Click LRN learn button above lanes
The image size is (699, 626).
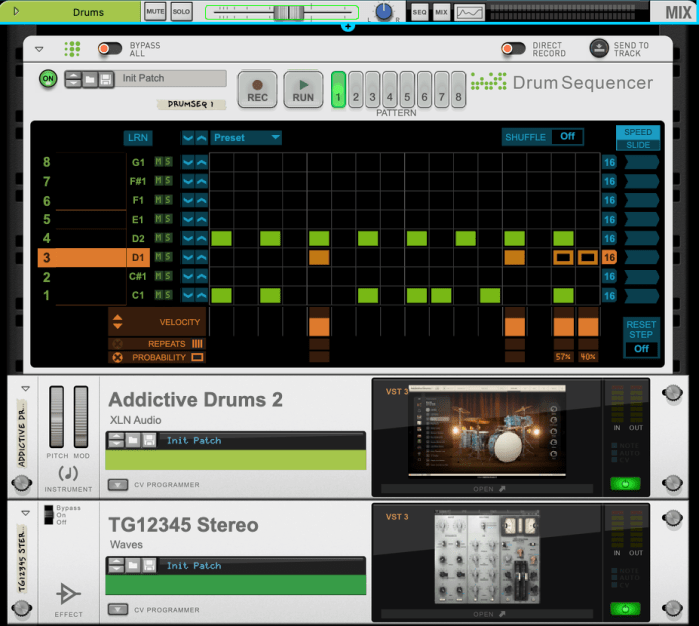(x=138, y=138)
